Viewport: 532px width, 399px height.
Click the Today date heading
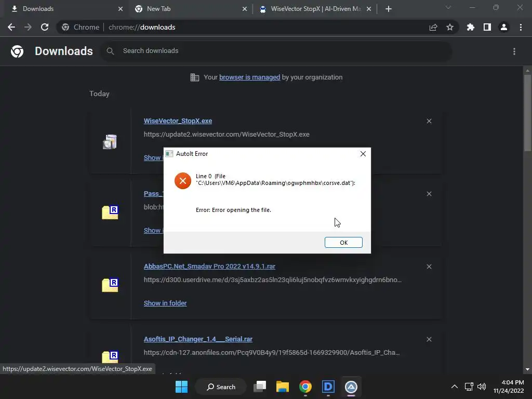coord(99,94)
